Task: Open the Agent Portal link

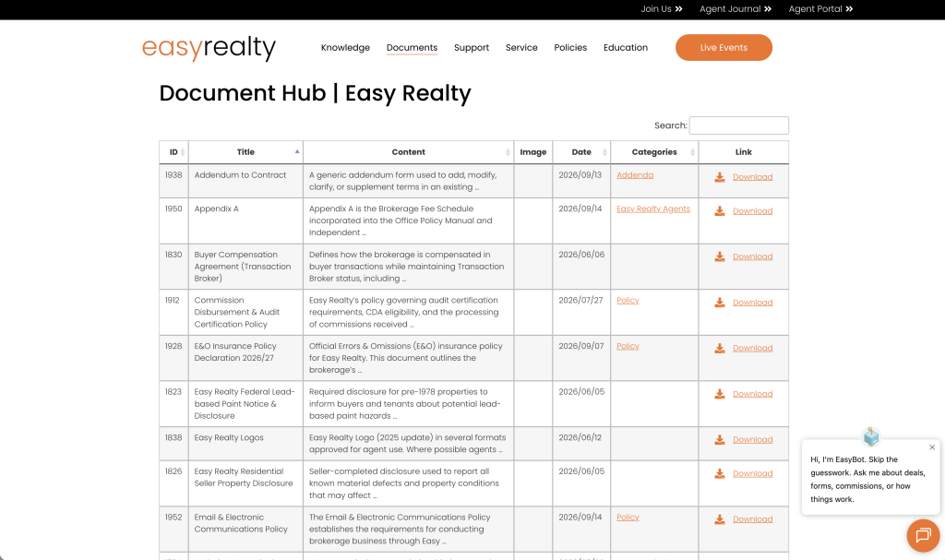Action: pos(820,9)
